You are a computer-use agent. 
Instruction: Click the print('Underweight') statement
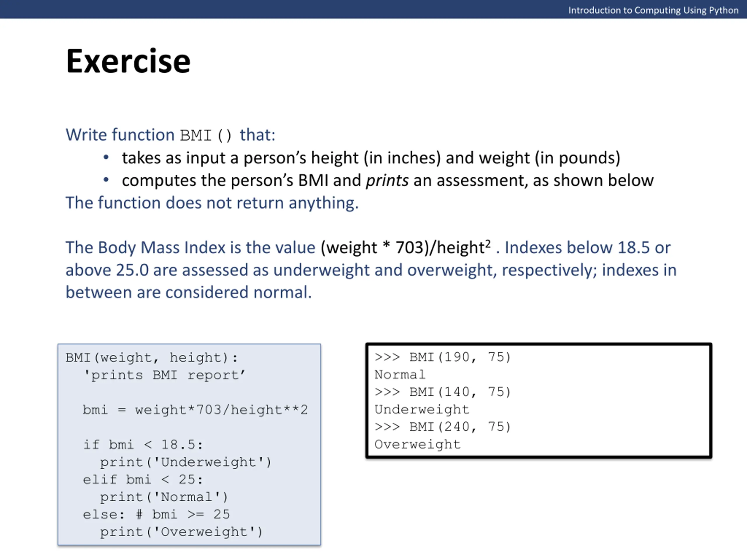(186, 463)
